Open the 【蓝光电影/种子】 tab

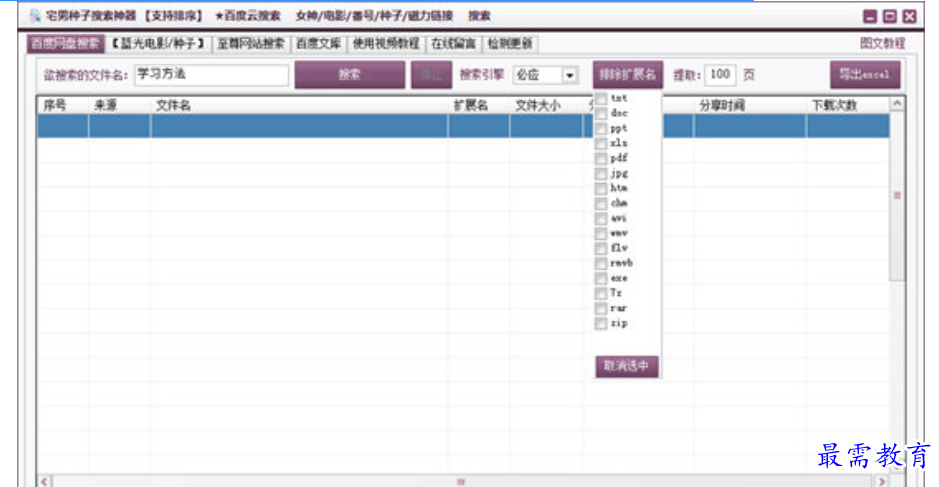[159, 44]
